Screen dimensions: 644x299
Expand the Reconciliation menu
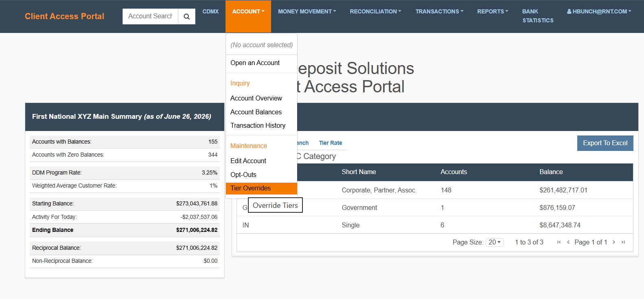pos(375,11)
